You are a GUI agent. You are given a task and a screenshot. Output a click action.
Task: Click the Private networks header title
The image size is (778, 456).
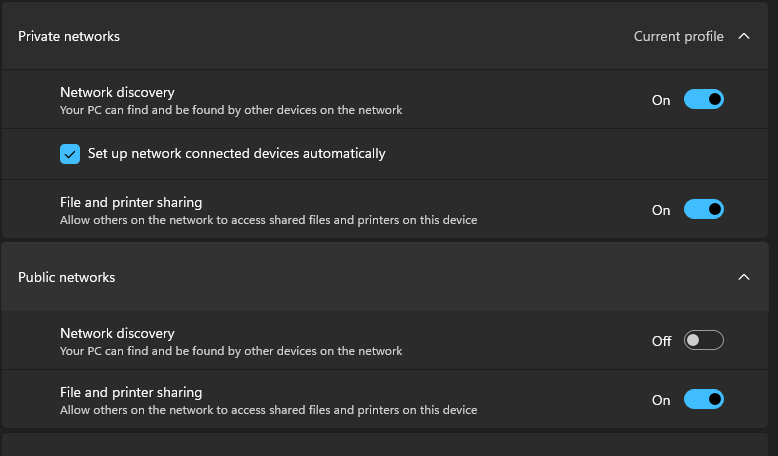pyautogui.click(x=69, y=36)
